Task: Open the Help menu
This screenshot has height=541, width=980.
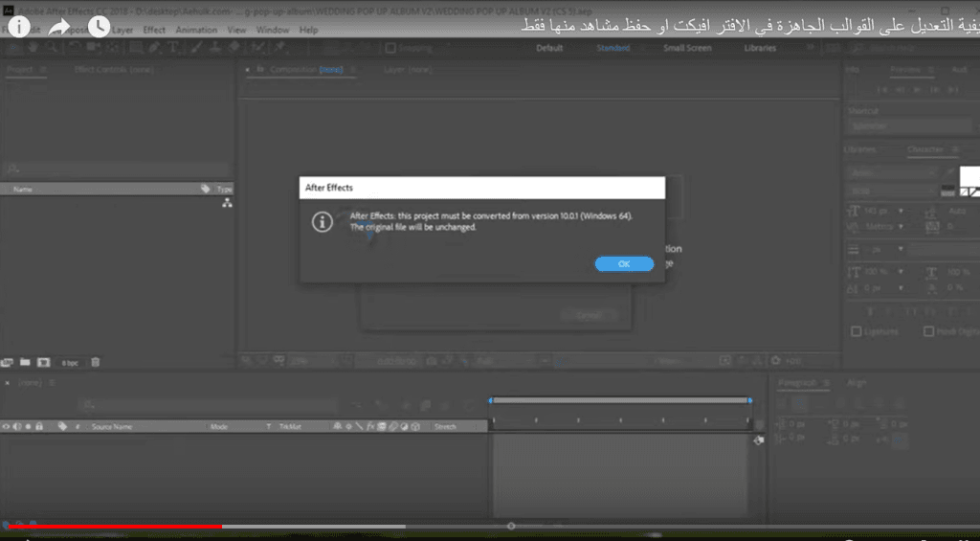Action: pyautogui.click(x=309, y=30)
